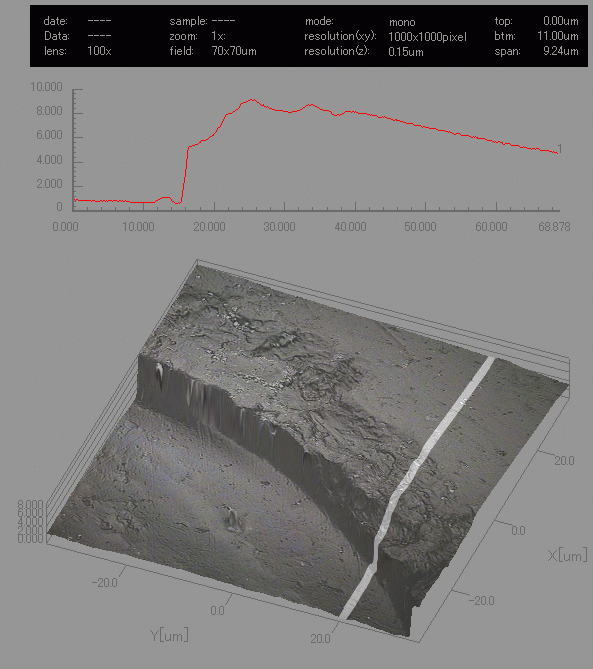Click the 40.000 tick label on profile axis
593x669 pixels.
350,227
